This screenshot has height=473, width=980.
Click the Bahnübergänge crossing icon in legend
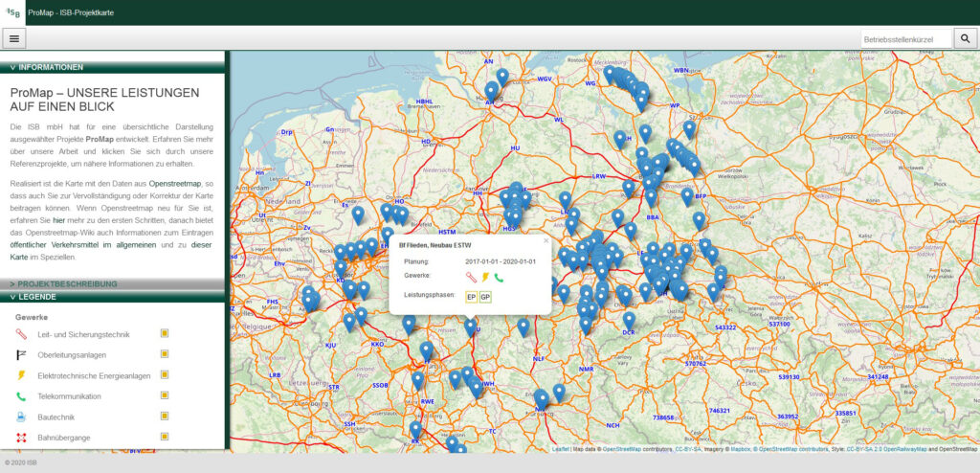[21, 438]
